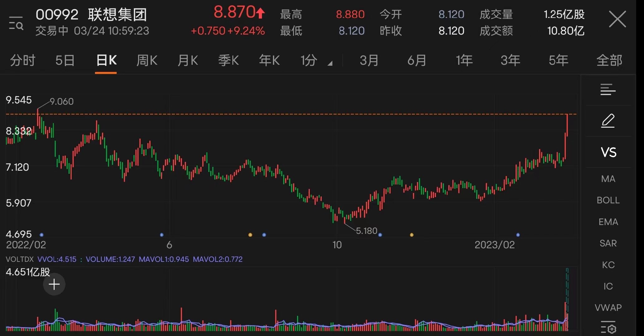Click the MAVOL1:0.945 value
Screen dimensions: 644x336
[x=164, y=259]
